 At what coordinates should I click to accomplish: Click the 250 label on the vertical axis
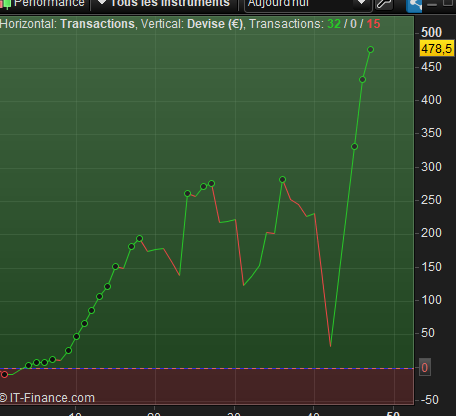tap(431, 200)
